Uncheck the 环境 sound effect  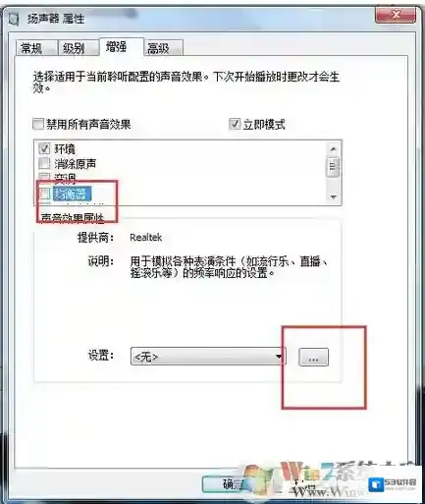(44, 148)
